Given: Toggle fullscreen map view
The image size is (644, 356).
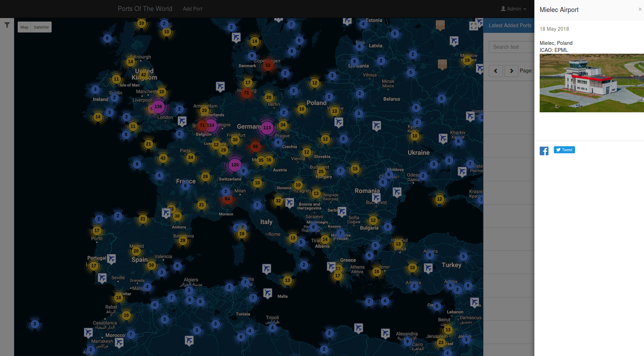Looking at the screenshot, I should click(x=474, y=26).
